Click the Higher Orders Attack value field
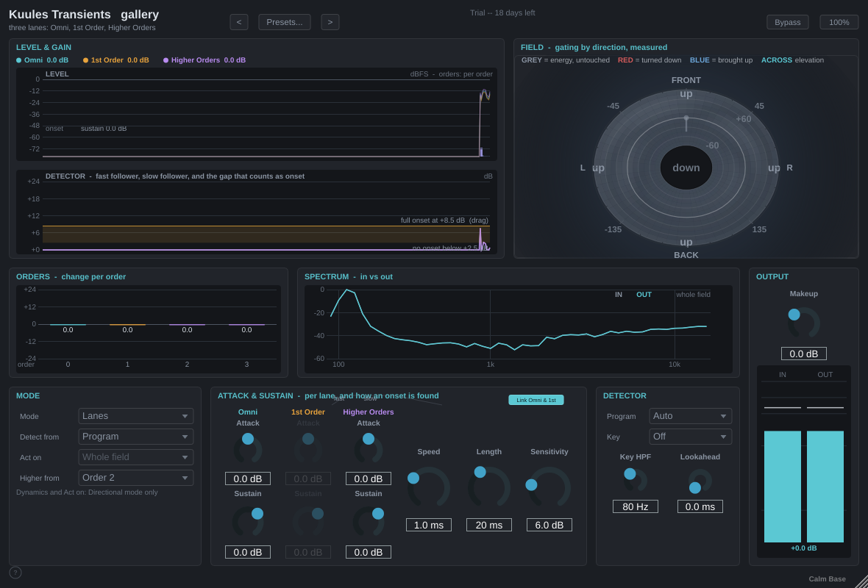 (368, 478)
